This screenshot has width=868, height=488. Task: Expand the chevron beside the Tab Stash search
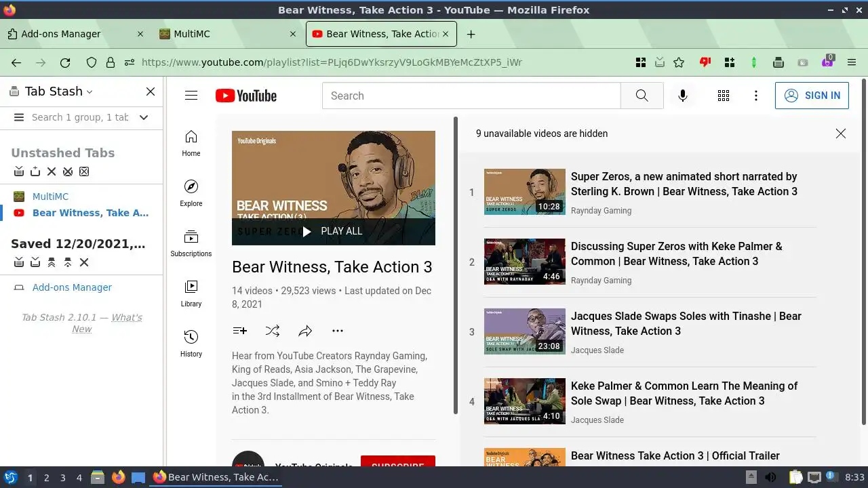coord(144,117)
